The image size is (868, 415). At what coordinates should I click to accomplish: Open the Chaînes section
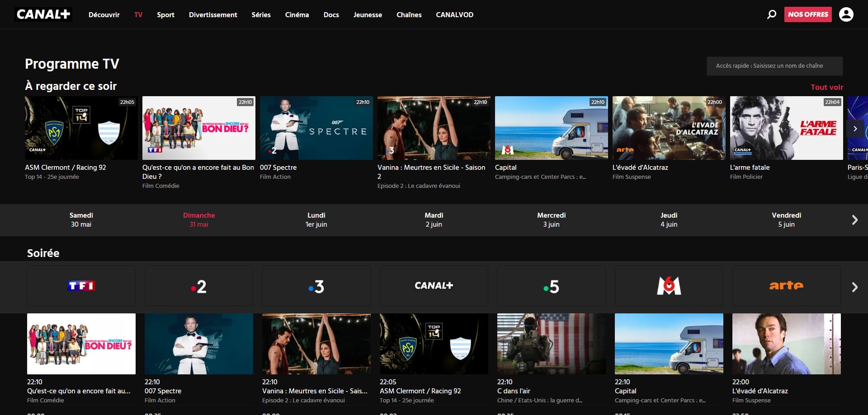[409, 14]
